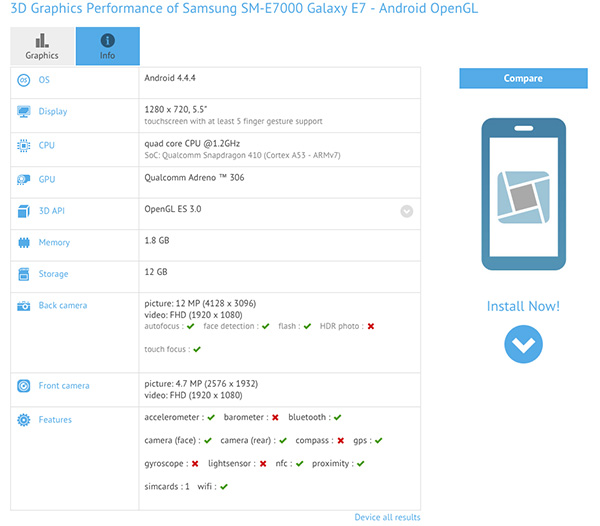Click the gyroscope red cross mark
Screen dimensions: 600x526
(195, 464)
